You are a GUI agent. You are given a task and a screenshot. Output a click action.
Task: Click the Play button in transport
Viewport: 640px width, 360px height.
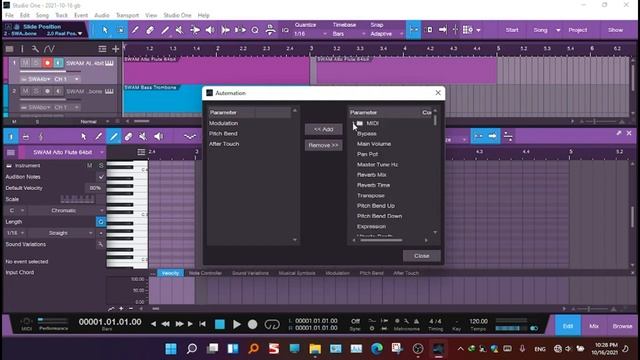(x=236, y=324)
